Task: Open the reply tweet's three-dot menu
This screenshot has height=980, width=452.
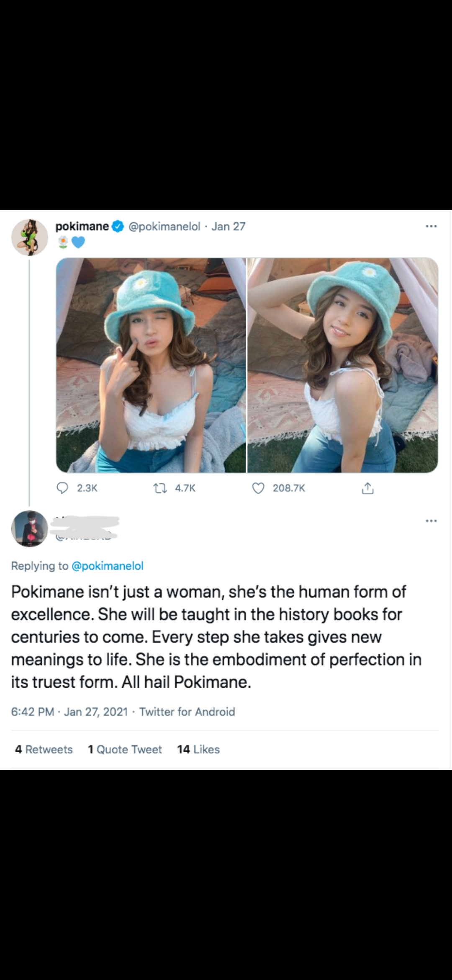Action: pyautogui.click(x=431, y=521)
